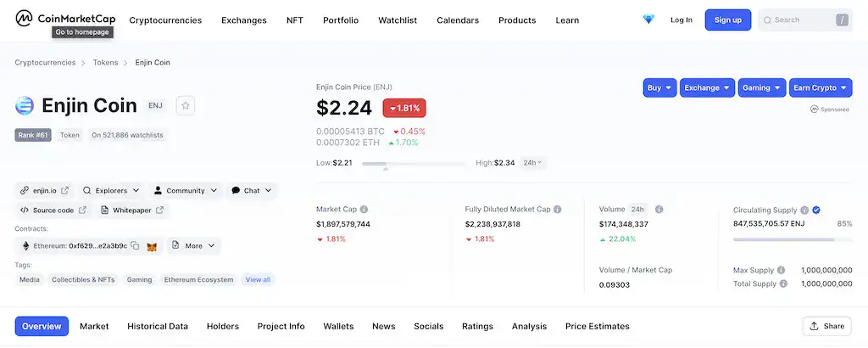The image size is (868, 348).
Task: Open the Earn Crypto dropdown
Action: click(821, 87)
